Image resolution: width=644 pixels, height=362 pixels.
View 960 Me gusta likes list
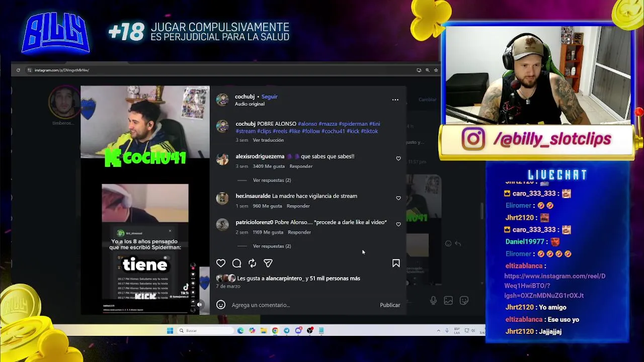[267, 206]
